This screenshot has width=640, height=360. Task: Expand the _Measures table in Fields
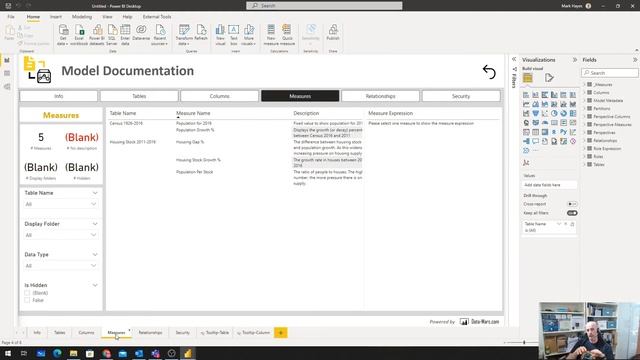pos(584,84)
